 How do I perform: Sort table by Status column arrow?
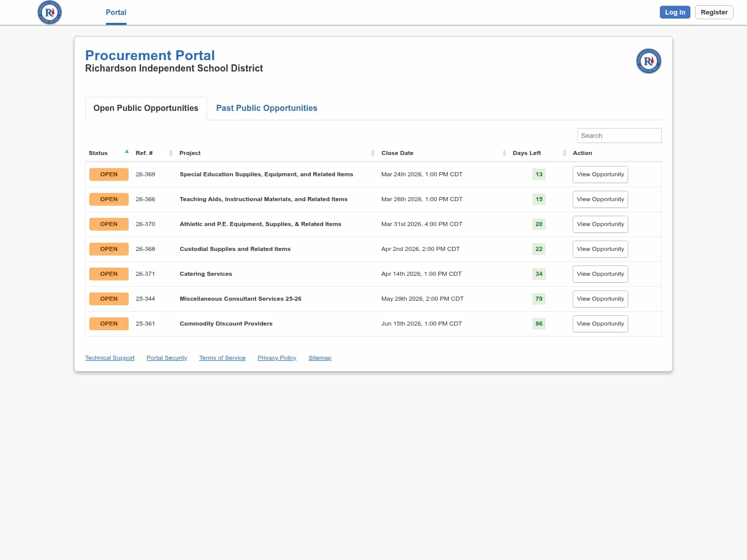pos(127,152)
